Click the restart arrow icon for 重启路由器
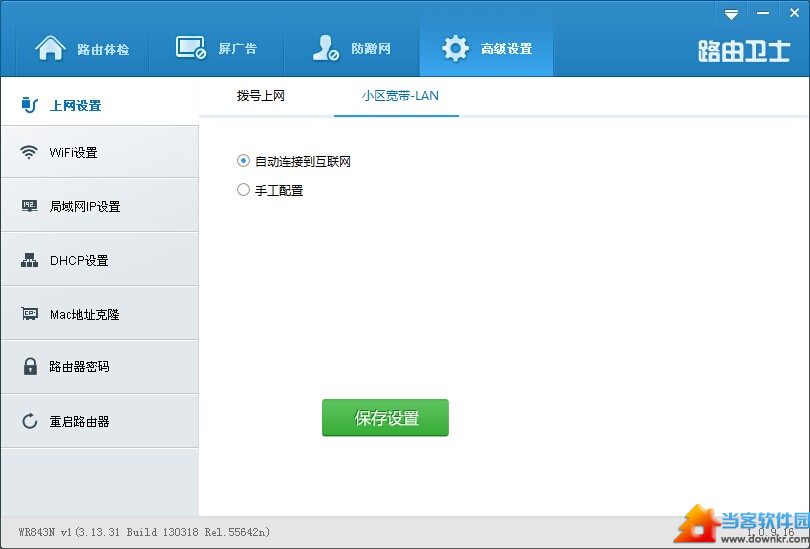Screen dimensions: 810x549 click(x=30, y=421)
